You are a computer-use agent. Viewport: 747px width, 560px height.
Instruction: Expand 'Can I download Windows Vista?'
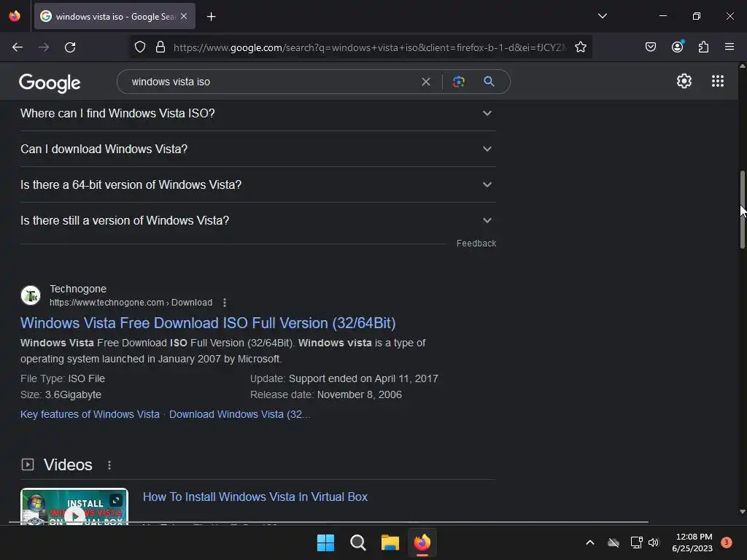point(258,149)
